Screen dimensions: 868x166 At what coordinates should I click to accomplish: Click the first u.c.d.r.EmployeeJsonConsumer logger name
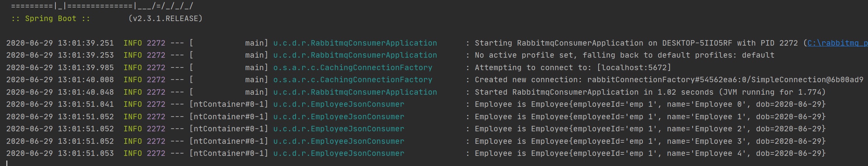(x=339, y=104)
